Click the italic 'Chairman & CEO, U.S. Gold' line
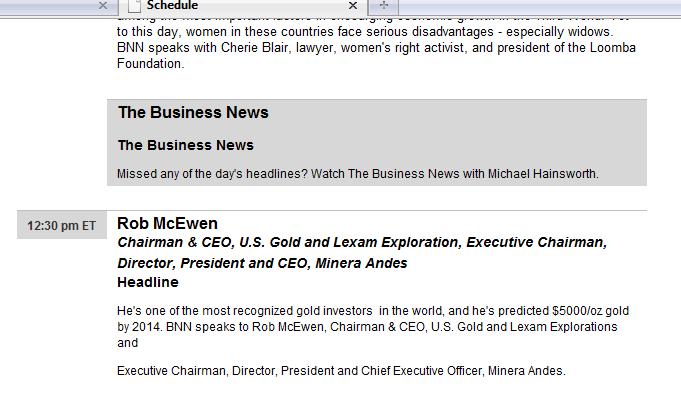 362,243
